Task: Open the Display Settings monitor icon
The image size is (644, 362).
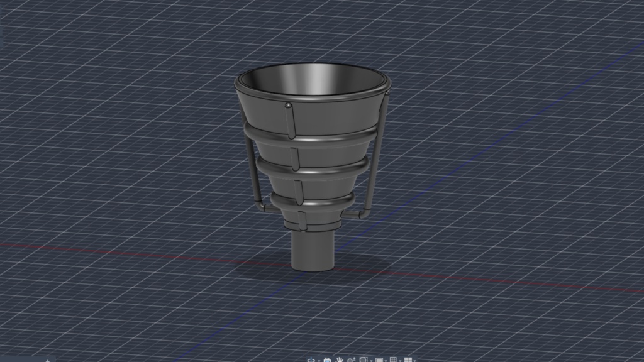Action: (x=379, y=360)
